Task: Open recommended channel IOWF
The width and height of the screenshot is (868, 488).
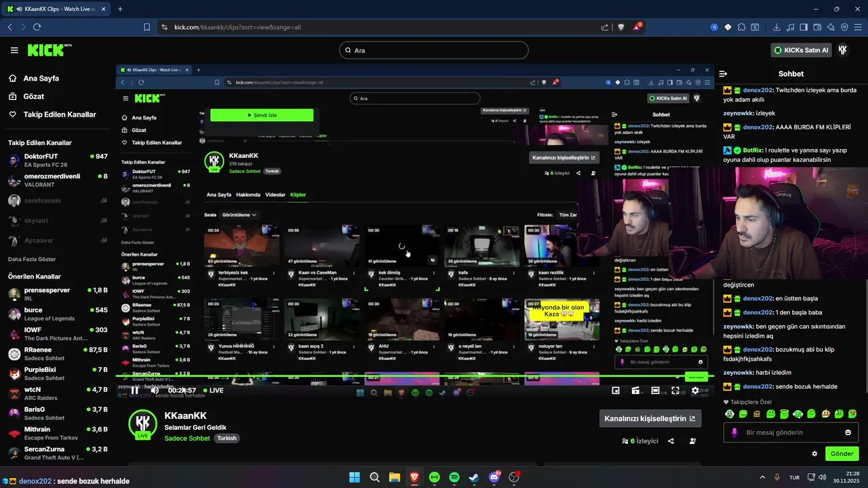Action: tap(57, 334)
